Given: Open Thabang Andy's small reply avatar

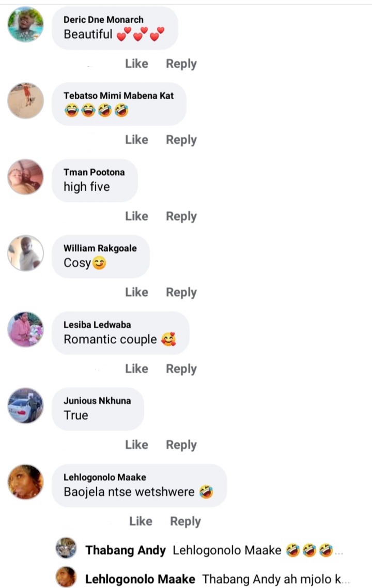Looking at the screenshot, I should (66, 548).
